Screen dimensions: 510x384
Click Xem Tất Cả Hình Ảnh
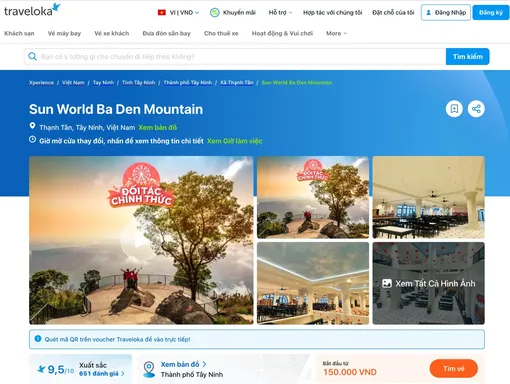pyautogui.click(x=429, y=283)
